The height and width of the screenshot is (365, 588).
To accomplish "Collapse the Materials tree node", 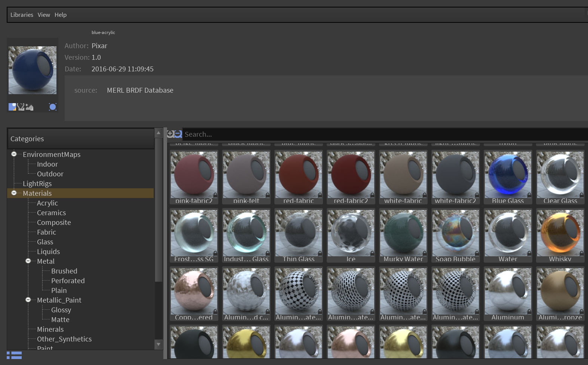I will [14, 193].
